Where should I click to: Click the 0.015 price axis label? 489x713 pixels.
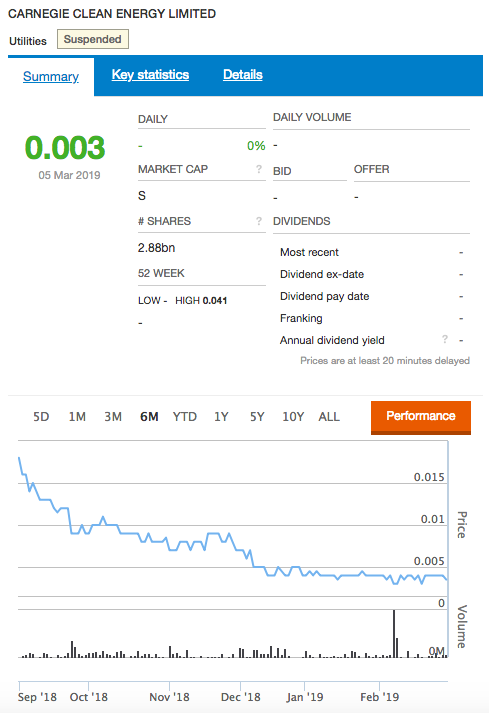[x=429, y=477]
